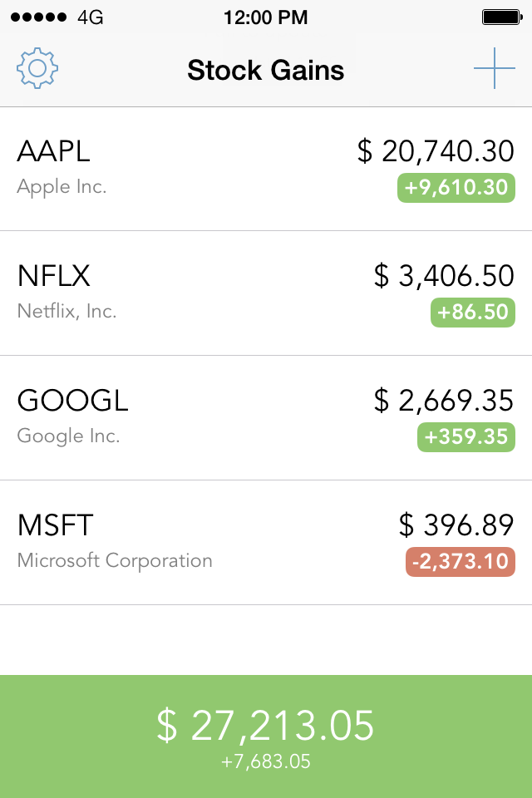Tap the battery indicator in status bar
The height and width of the screenshot is (798, 532).
click(502, 17)
